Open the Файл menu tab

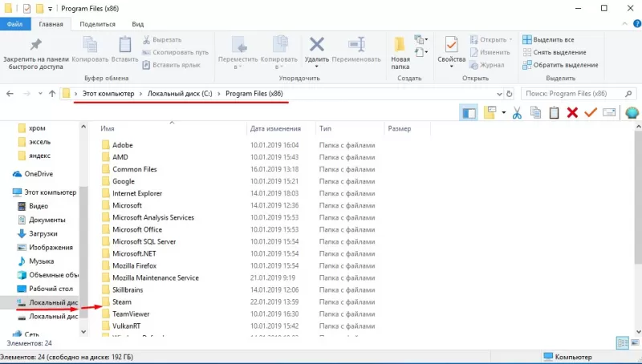(14, 24)
